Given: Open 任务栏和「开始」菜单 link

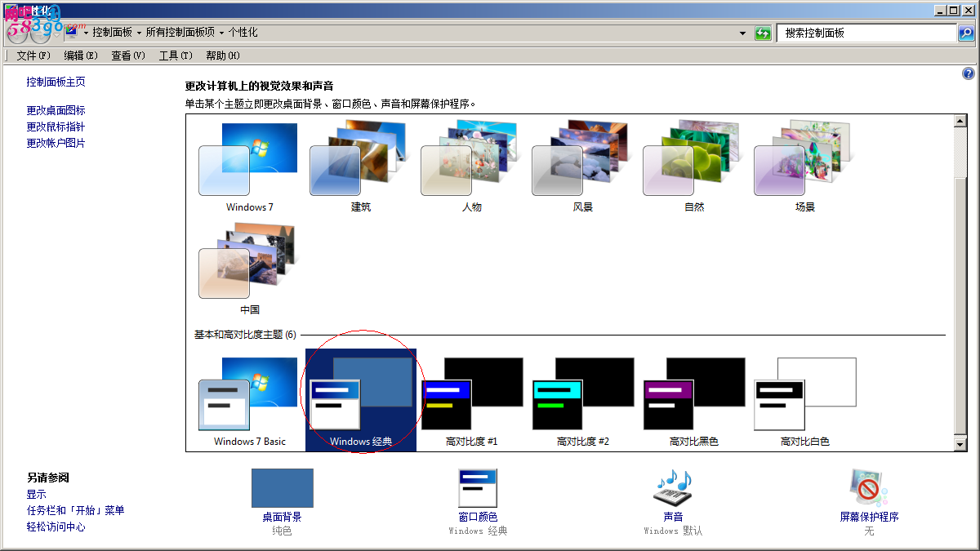Looking at the screenshot, I should click(x=75, y=511).
